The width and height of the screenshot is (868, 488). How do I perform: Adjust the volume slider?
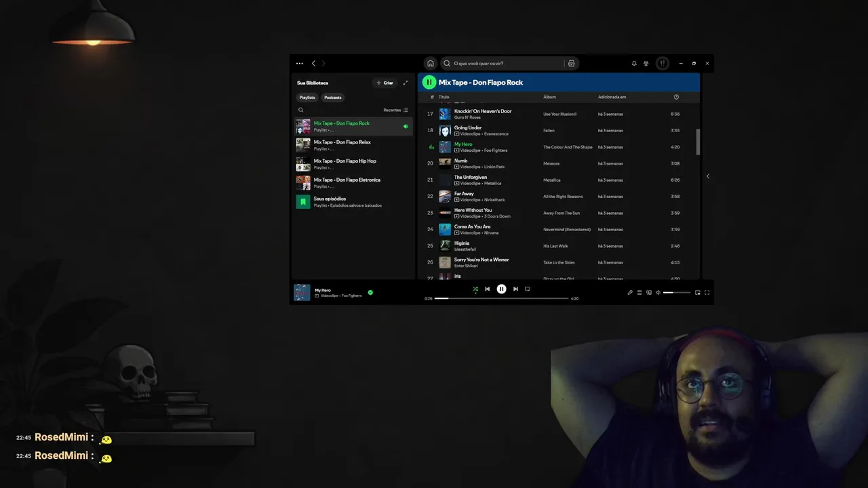(677, 292)
